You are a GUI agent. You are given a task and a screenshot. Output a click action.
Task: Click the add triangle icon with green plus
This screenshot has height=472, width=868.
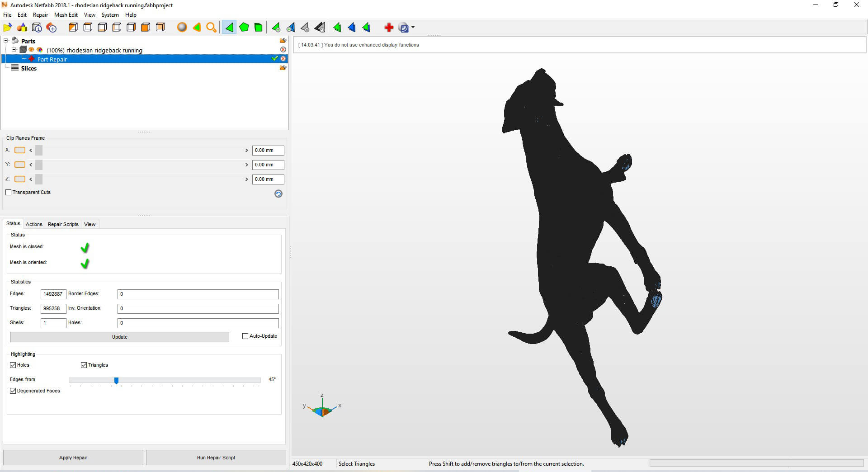click(x=276, y=28)
